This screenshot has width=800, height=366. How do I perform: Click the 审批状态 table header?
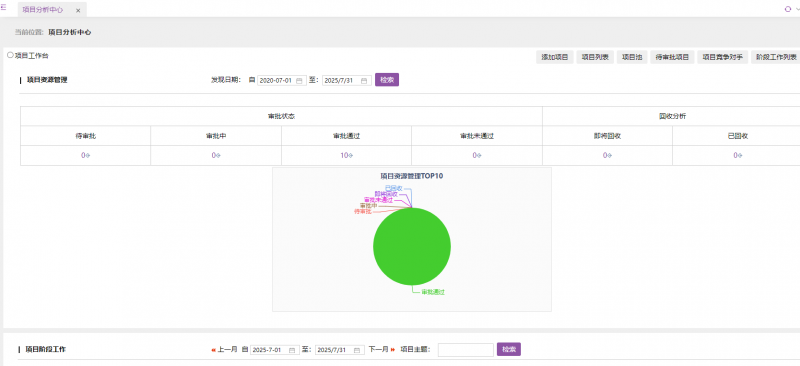(281, 116)
